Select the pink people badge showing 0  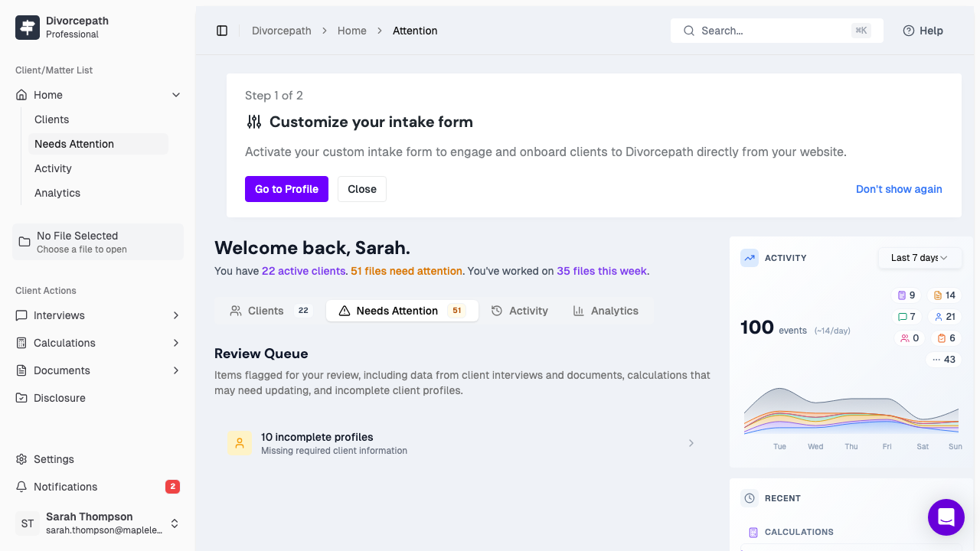(x=910, y=338)
